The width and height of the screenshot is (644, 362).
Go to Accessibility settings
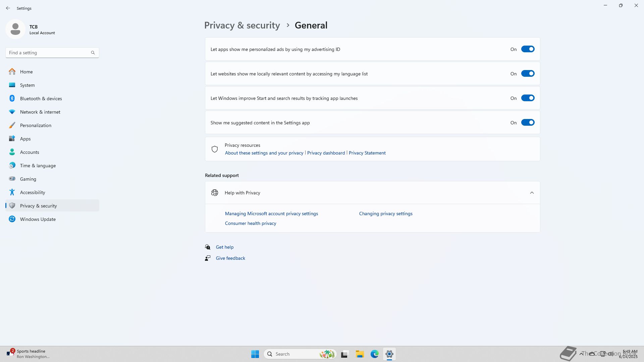32,192
